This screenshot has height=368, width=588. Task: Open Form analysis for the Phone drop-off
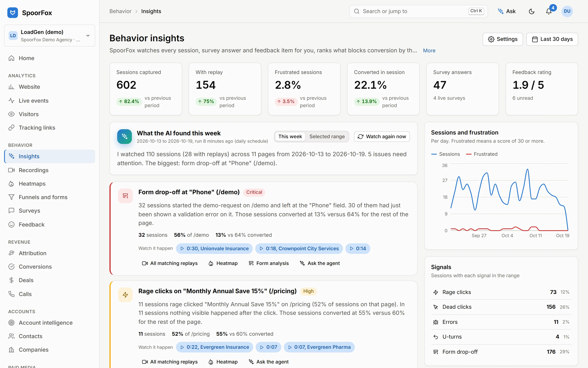click(x=268, y=263)
